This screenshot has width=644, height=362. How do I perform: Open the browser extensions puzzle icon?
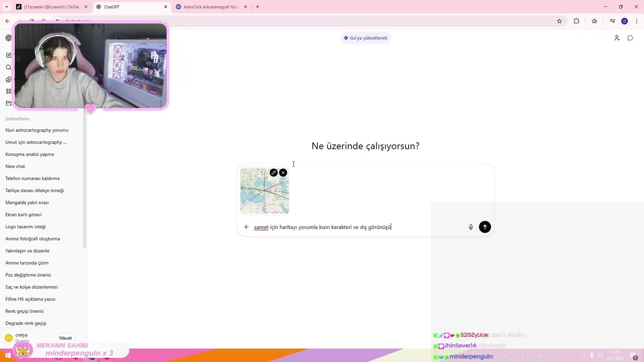point(577,21)
